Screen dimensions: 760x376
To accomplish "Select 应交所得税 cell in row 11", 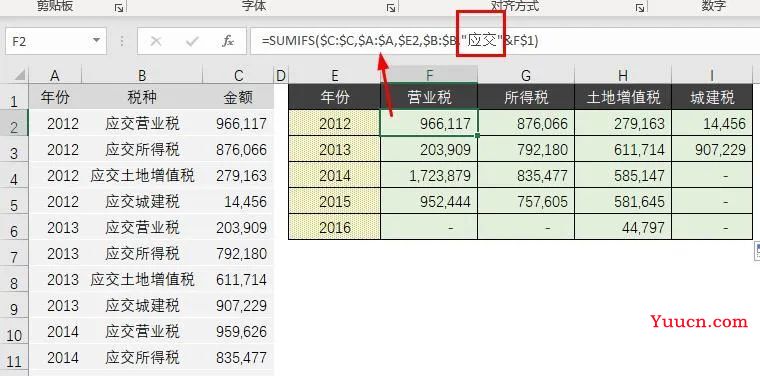I will 142,358.
